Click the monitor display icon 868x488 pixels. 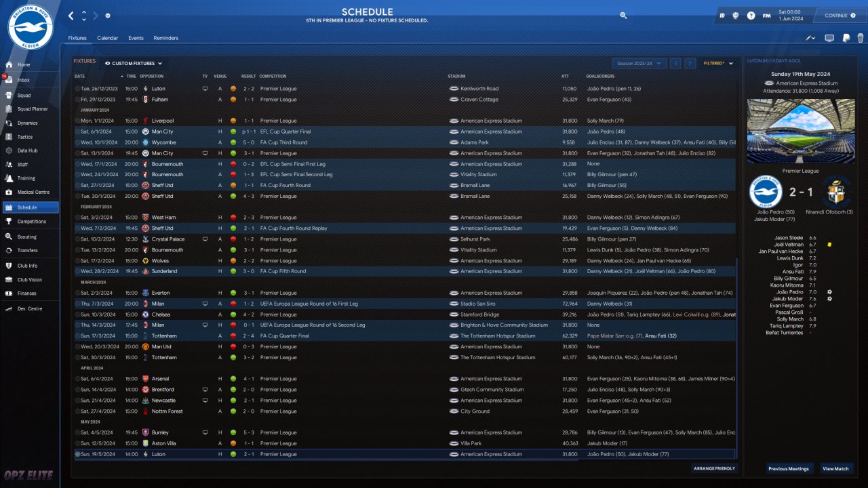829,38
